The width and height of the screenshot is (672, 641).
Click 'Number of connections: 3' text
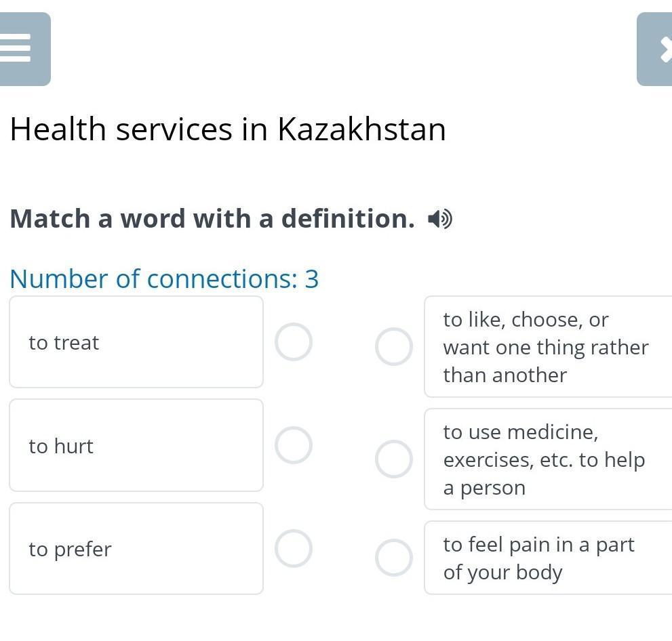click(164, 279)
